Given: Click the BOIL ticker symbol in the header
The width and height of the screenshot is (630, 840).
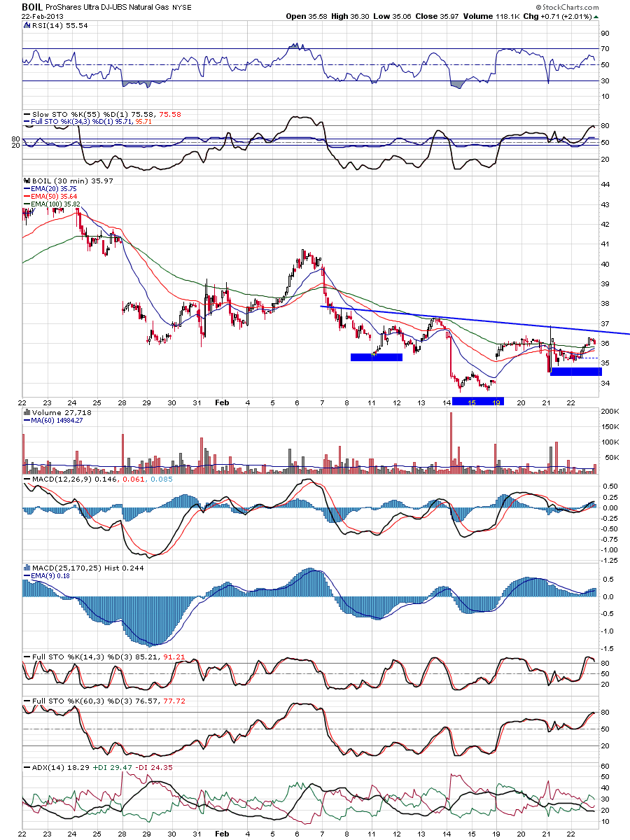Looking at the screenshot, I should (33, 7).
